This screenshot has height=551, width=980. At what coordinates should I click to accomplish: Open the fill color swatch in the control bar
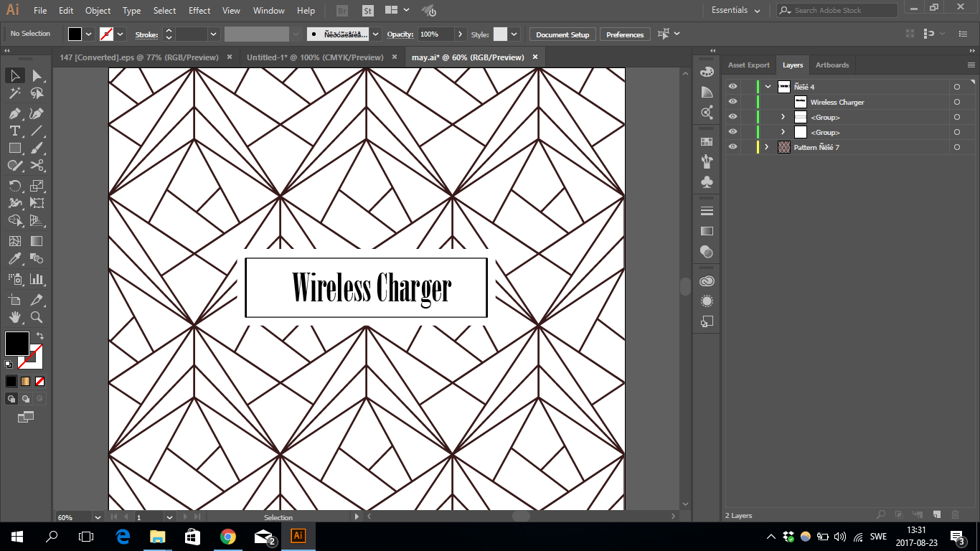[75, 34]
